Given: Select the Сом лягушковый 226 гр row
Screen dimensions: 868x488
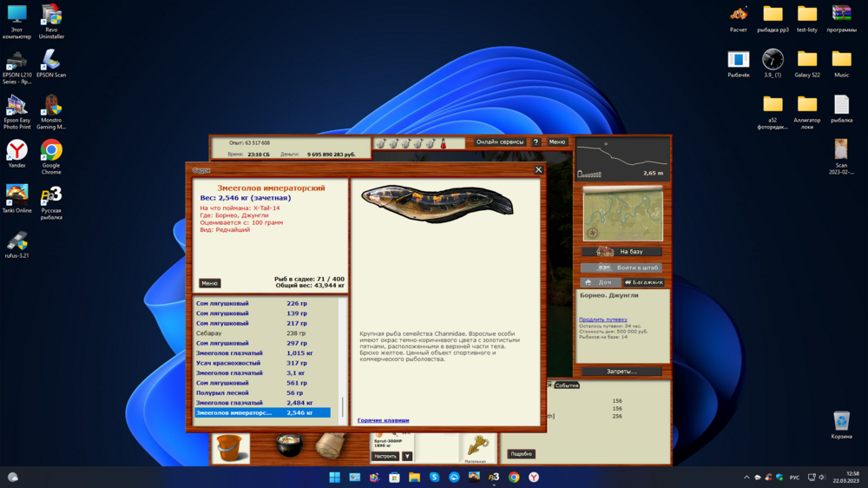Looking at the screenshot, I should pos(263,304).
